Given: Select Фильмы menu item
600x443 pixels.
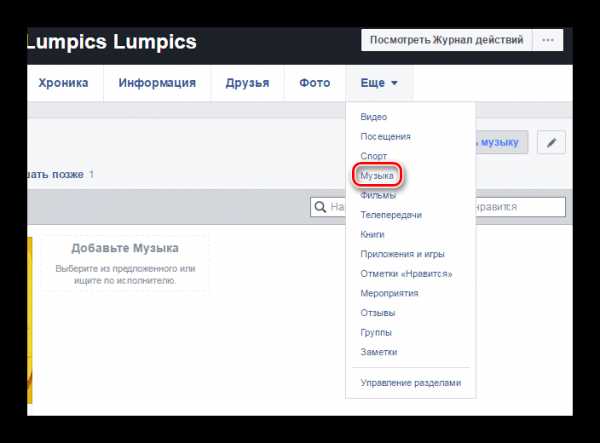Looking at the screenshot, I should click(x=378, y=195).
